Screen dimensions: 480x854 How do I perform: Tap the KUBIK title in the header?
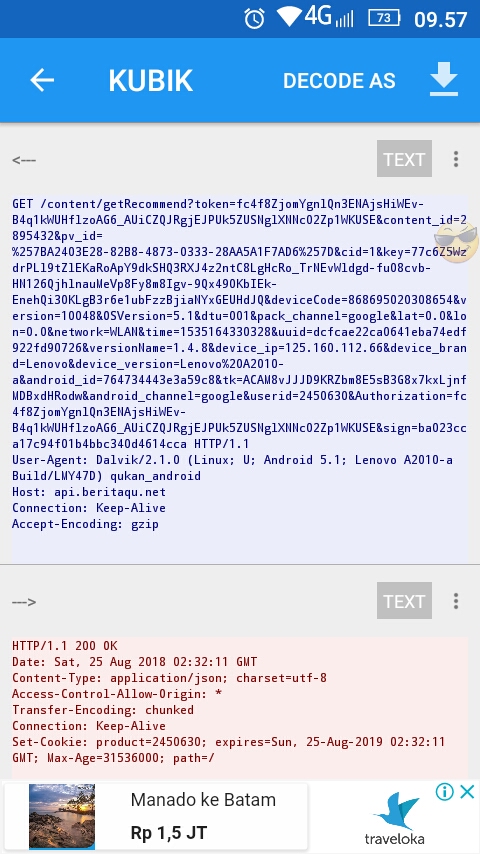(x=151, y=81)
